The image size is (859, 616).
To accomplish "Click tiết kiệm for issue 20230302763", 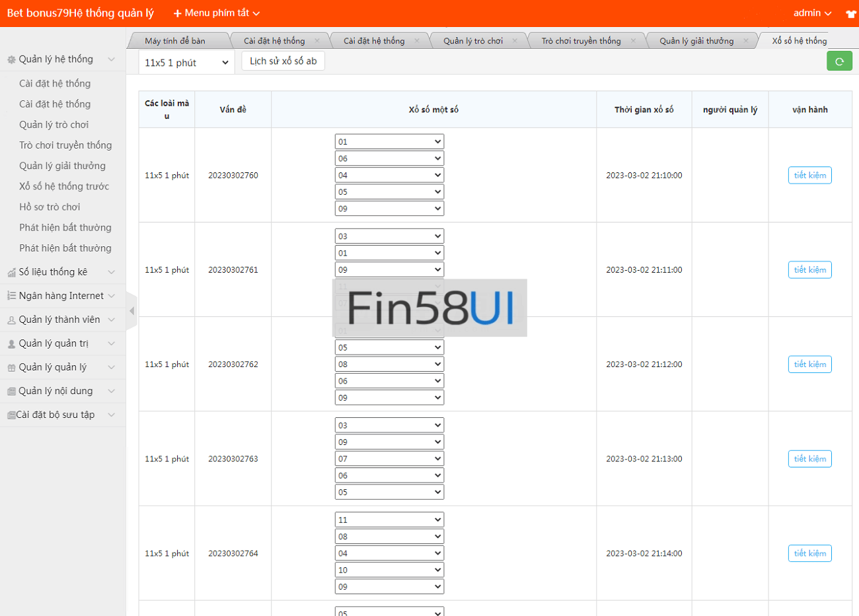I will 809,459.
